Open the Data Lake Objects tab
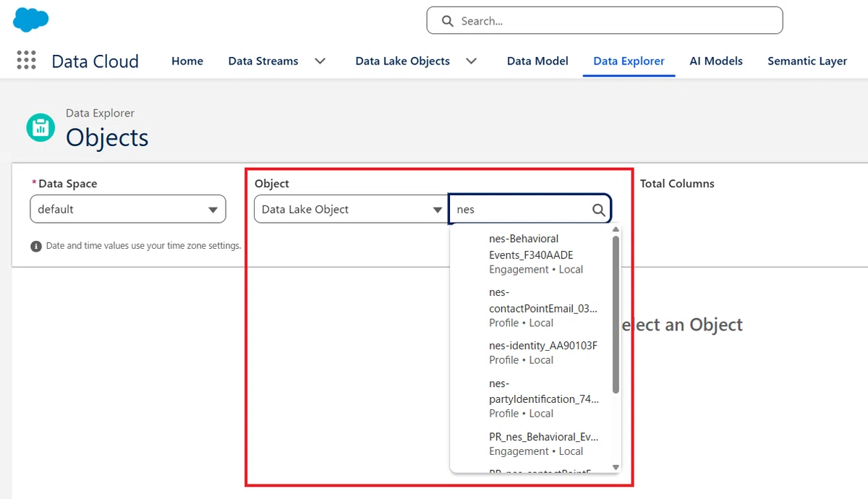Viewport: 868px width, 499px height. click(403, 61)
